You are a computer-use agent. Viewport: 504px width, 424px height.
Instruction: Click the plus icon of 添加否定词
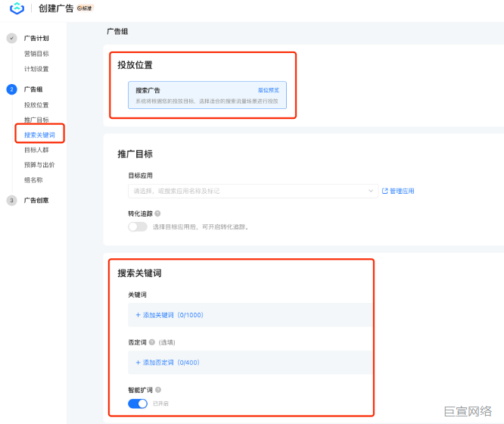pos(138,362)
